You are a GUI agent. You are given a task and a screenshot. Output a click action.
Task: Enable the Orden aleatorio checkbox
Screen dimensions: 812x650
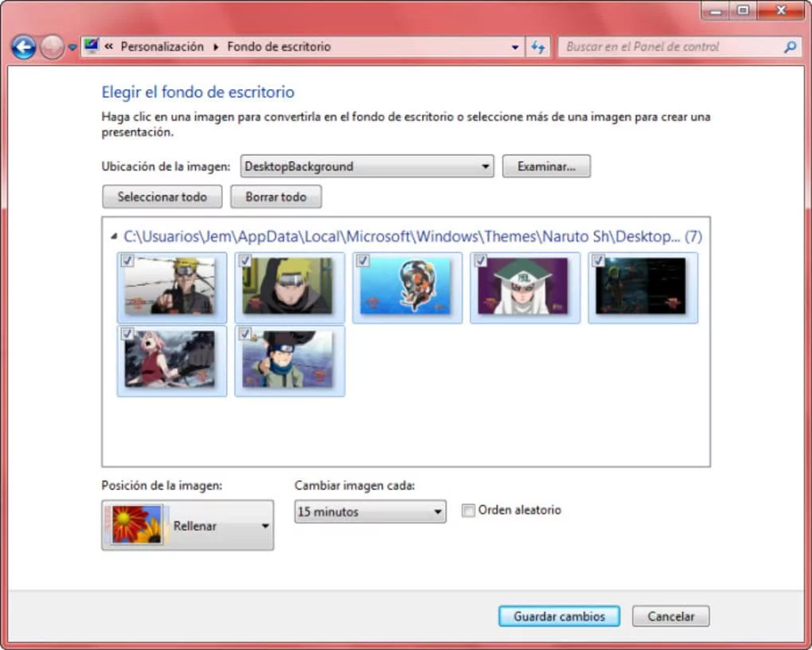point(468,511)
